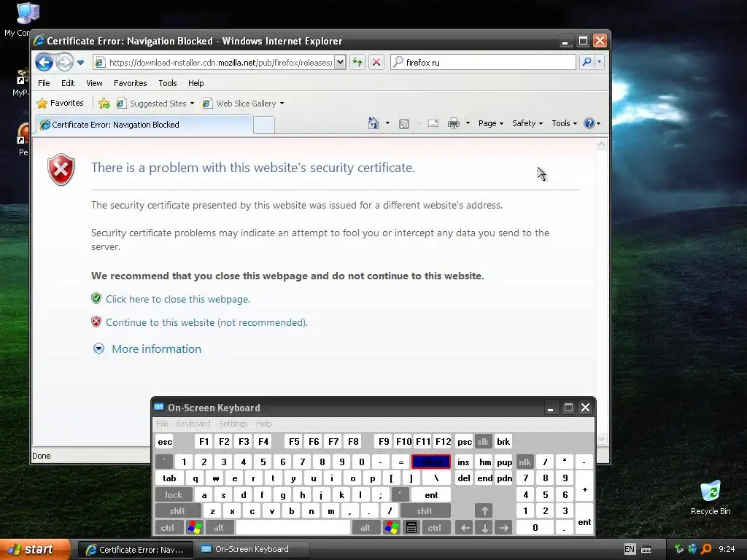Toggle the nlk num lock key
Screen dimensions: 747x560
pyautogui.click(x=525, y=462)
